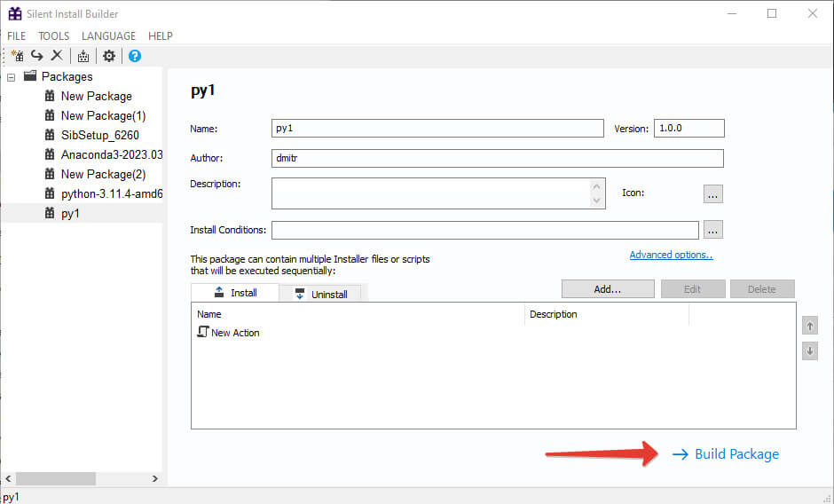Open Install Conditions ellipsis button
This screenshot has width=834, height=504.
click(x=712, y=230)
